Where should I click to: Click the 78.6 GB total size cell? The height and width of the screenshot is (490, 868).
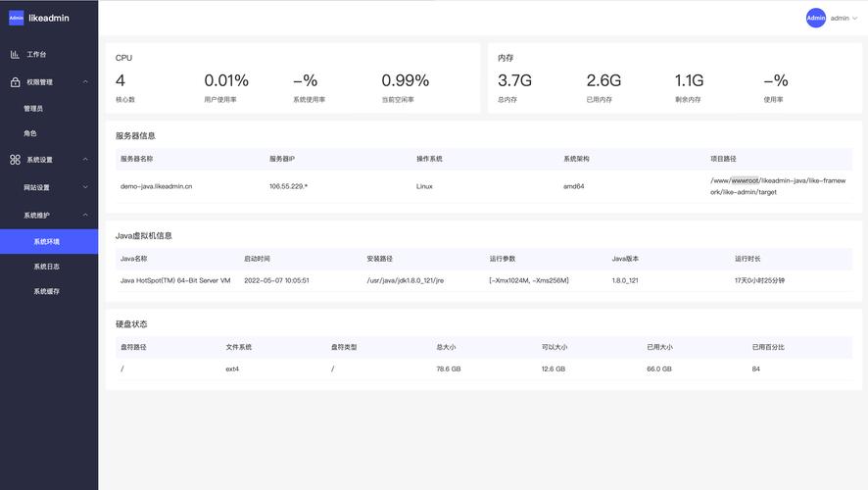449,368
